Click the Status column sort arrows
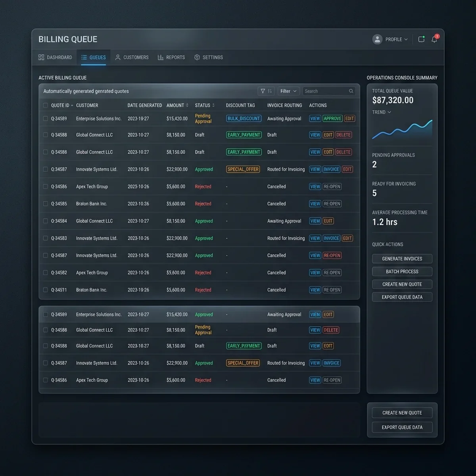The image size is (476, 476). click(x=213, y=106)
